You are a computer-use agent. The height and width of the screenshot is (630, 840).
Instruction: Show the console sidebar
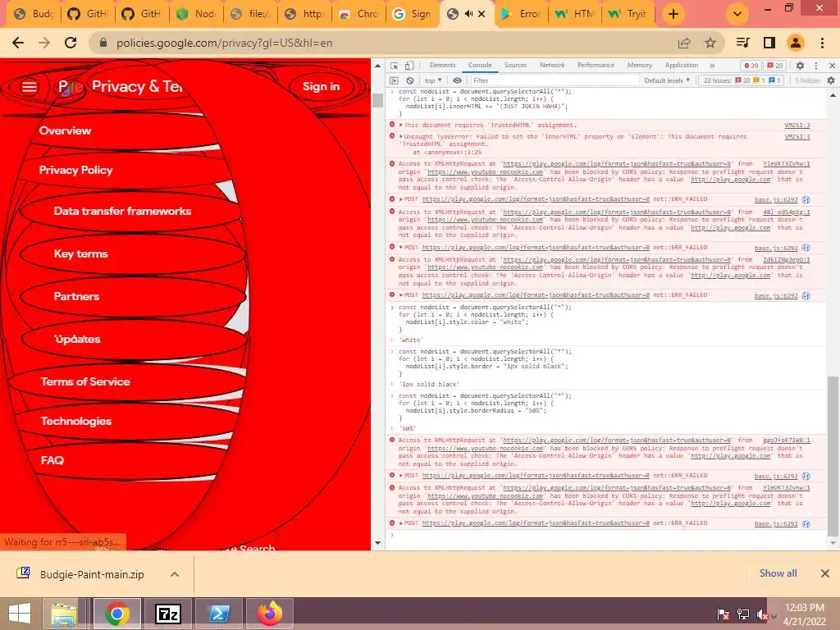point(395,80)
